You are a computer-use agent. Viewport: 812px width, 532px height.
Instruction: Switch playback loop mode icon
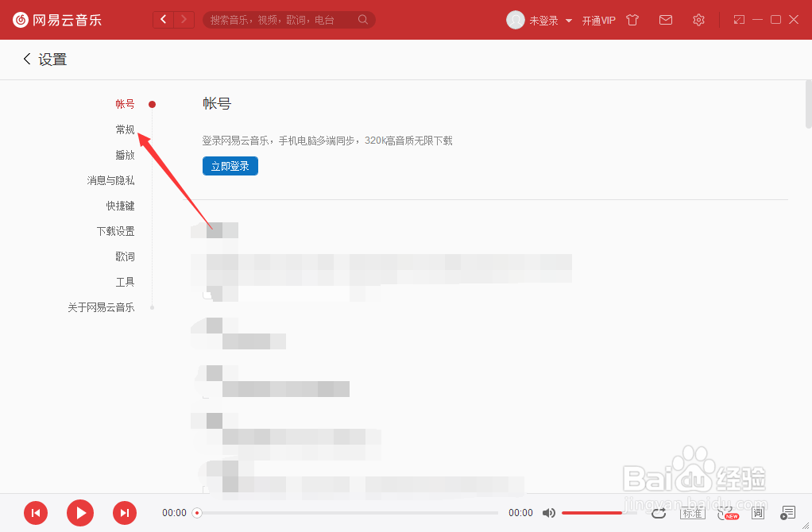(x=659, y=513)
